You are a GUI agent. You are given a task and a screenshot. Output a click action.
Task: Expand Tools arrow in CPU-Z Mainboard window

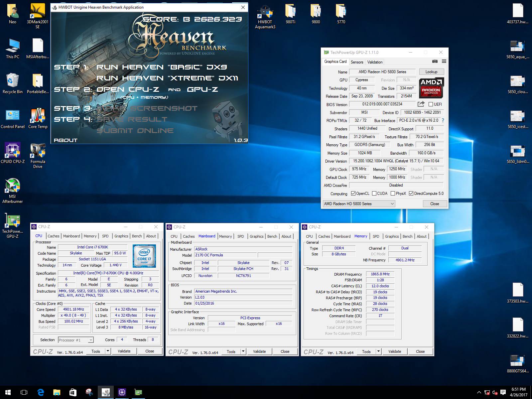click(x=243, y=351)
